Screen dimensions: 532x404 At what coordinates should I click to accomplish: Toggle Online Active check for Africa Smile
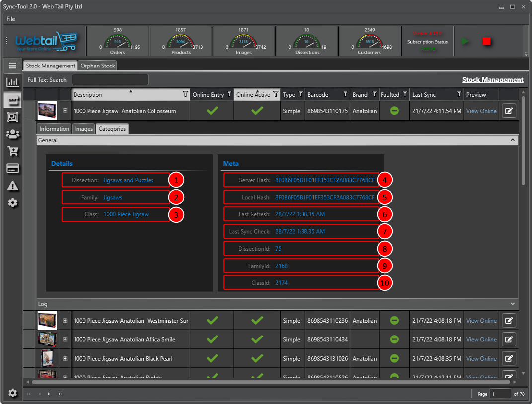pyautogui.click(x=257, y=340)
